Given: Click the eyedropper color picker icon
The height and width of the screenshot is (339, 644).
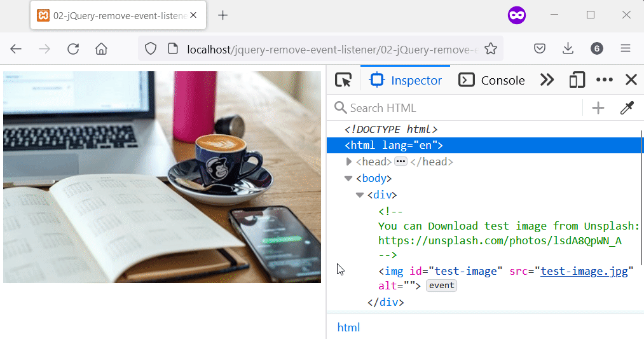Looking at the screenshot, I should [x=627, y=108].
